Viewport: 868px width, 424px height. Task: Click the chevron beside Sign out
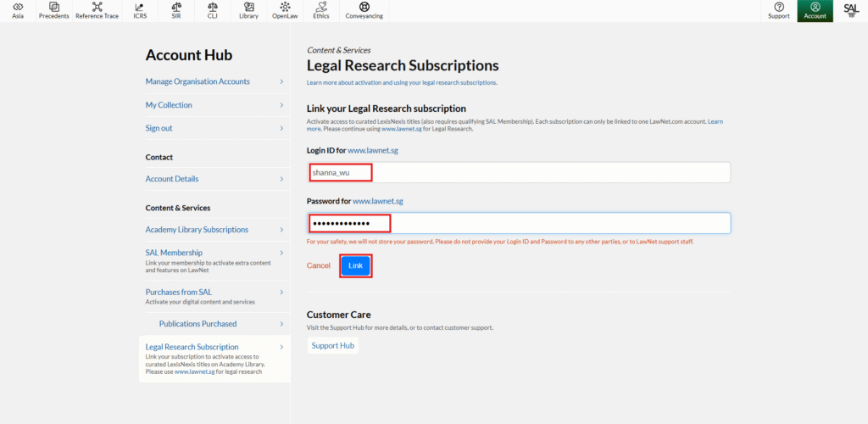pos(281,128)
